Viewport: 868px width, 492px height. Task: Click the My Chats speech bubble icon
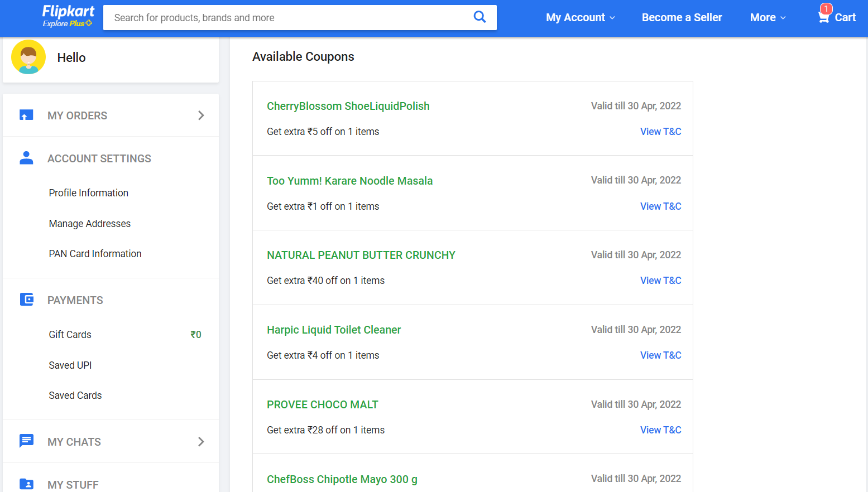click(x=26, y=441)
